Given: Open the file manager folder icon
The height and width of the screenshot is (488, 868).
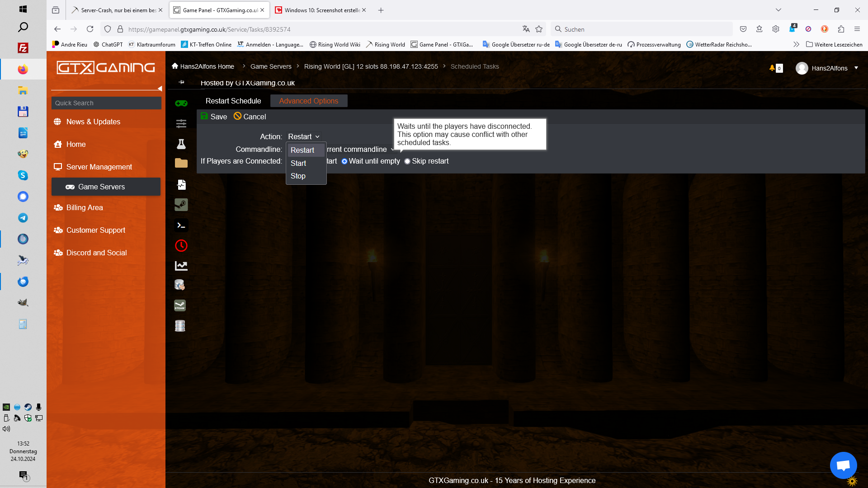Looking at the screenshot, I should tap(181, 163).
